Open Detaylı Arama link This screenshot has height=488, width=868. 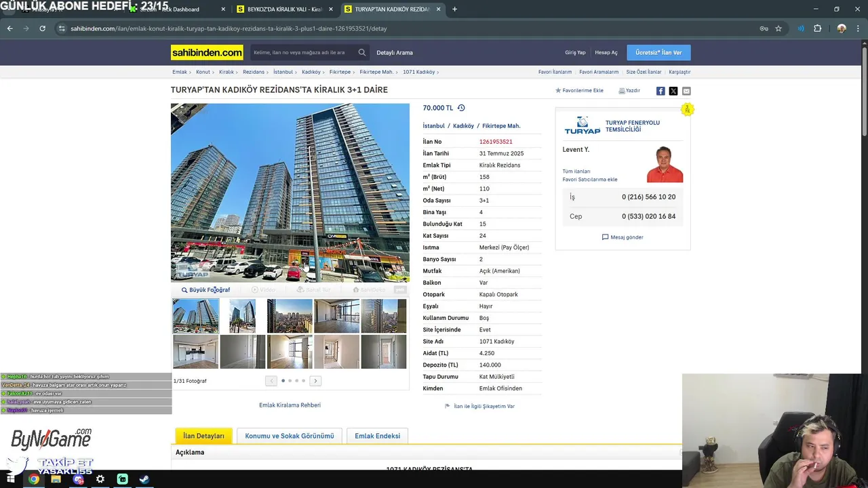pos(395,53)
